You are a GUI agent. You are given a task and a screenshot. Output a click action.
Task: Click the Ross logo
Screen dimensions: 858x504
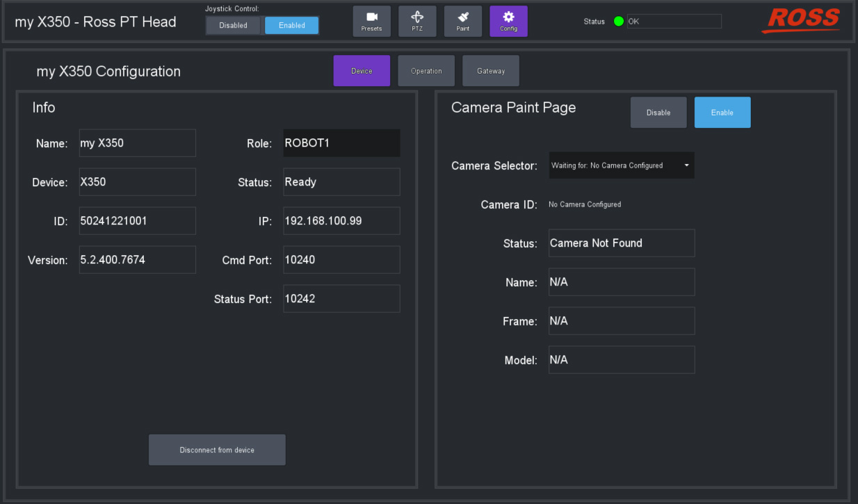coord(800,21)
